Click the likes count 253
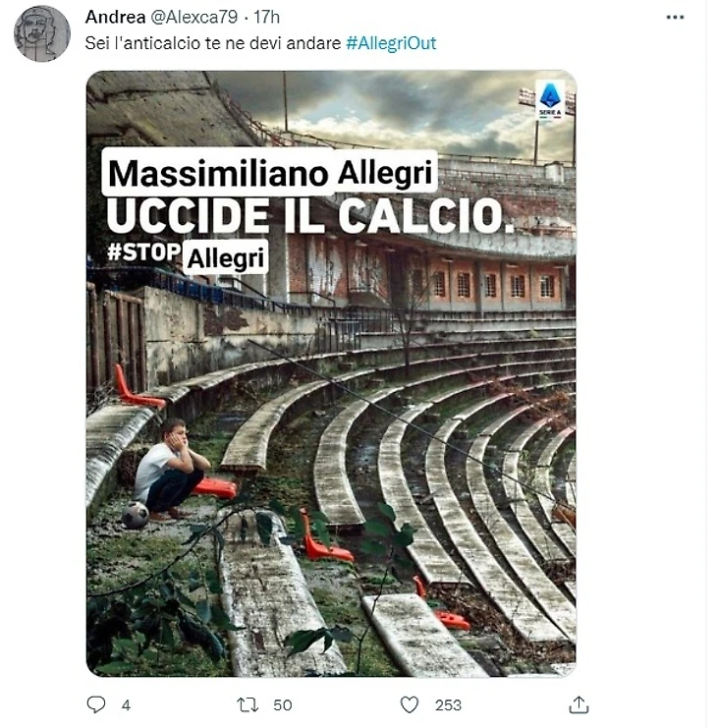This screenshot has height=728, width=717. pyautogui.click(x=448, y=705)
